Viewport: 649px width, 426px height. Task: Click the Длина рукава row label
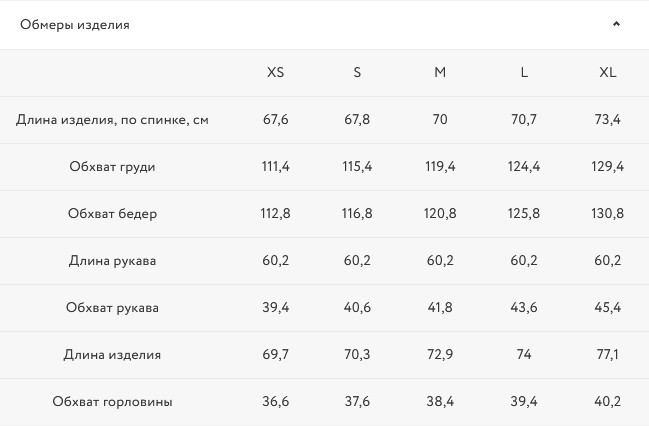click(112, 261)
